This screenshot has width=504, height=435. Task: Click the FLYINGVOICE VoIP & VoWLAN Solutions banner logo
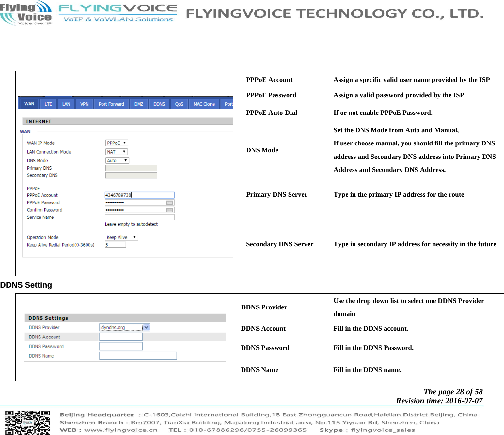pos(118,13)
